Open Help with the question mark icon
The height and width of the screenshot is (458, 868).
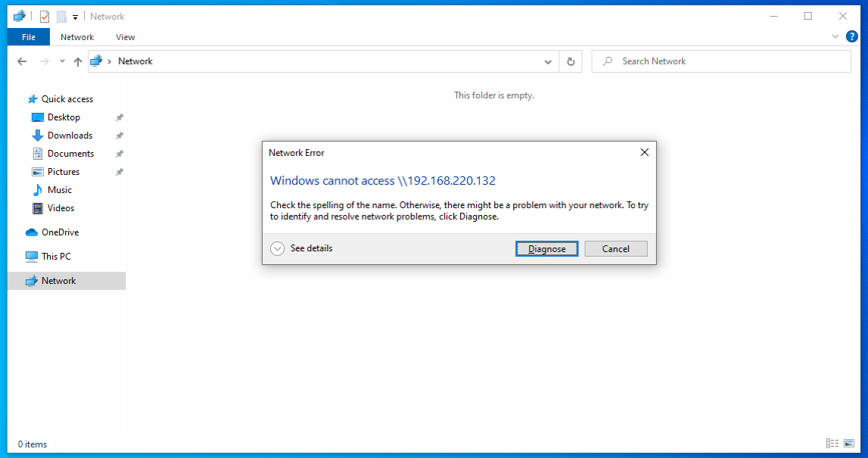click(x=852, y=37)
